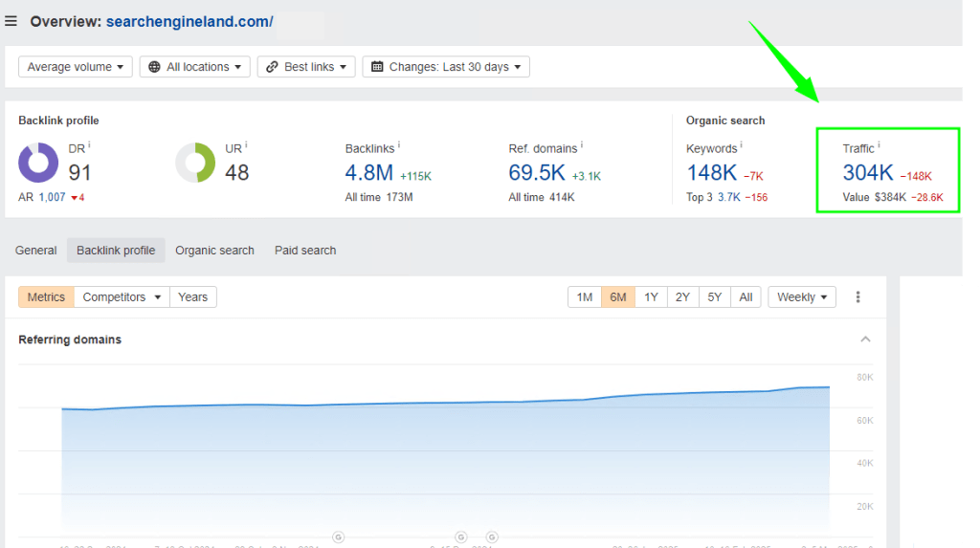Select the Years chart mode

point(192,296)
